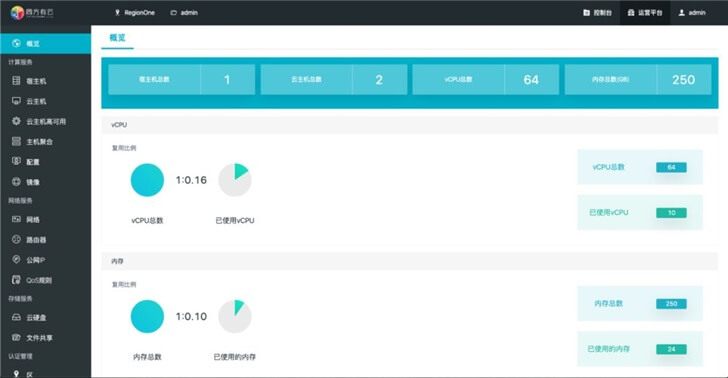Viewport: 728px width, 378px height.
Task: Click the gear icon for 云主机高可用
Action: [16, 121]
